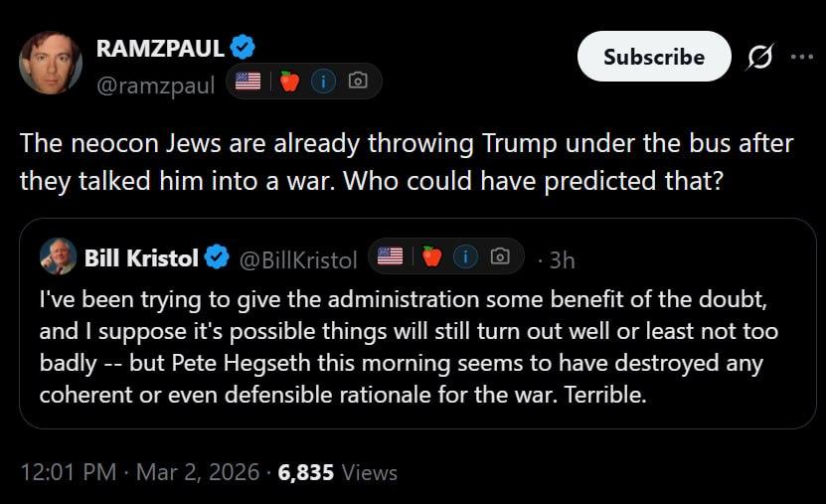Click the apple icon beside @BillKristol

[431, 256]
